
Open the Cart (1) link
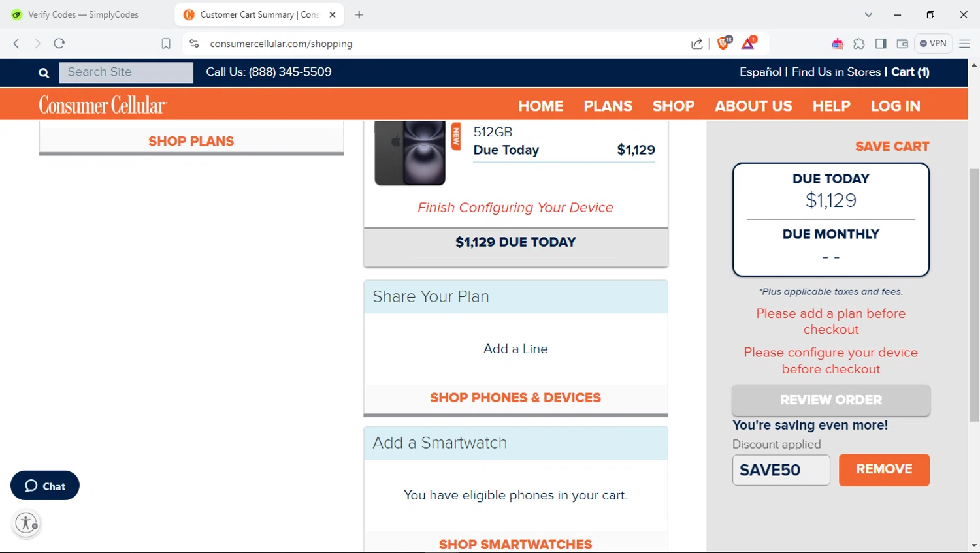[x=910, y=72]
